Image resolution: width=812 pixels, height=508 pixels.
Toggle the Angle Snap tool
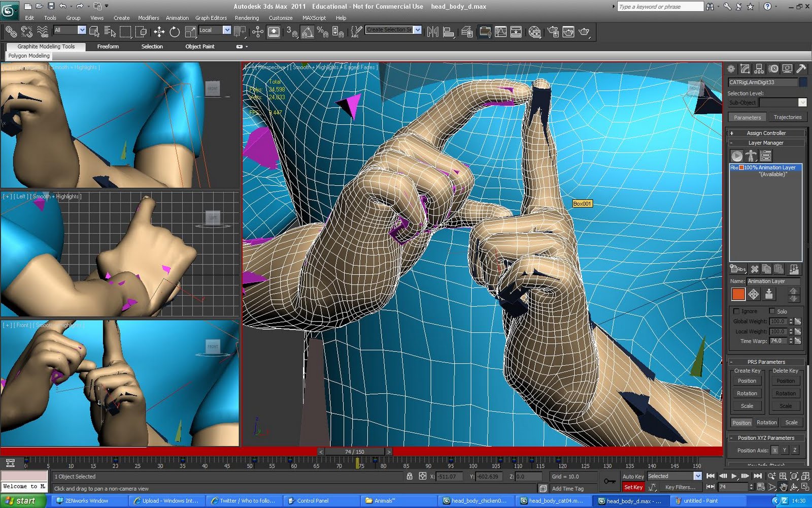[x=307, y=31]
